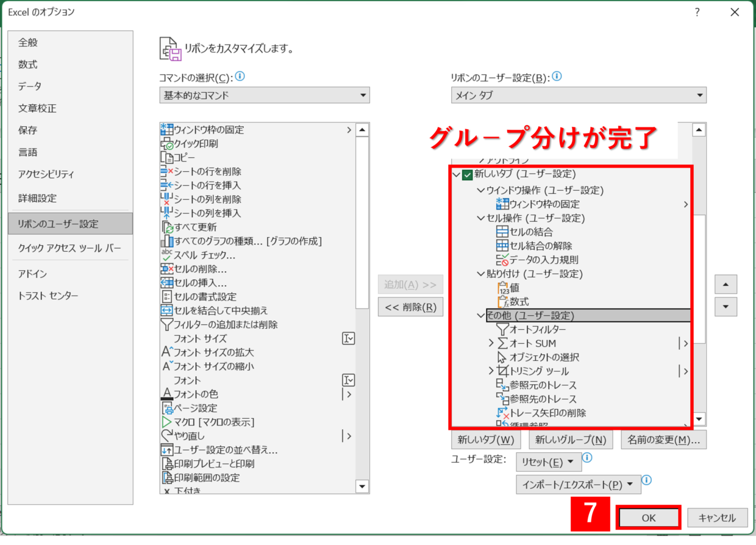Click the info icon next to リセット
The image size is (756, 545).
pyautogui.click(x=587, y=458)
